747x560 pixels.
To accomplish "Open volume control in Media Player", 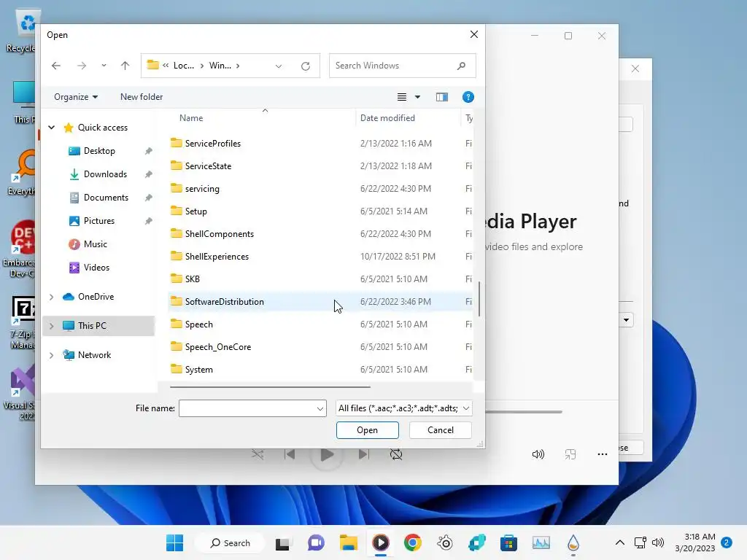I will click(x=538, y=454).
